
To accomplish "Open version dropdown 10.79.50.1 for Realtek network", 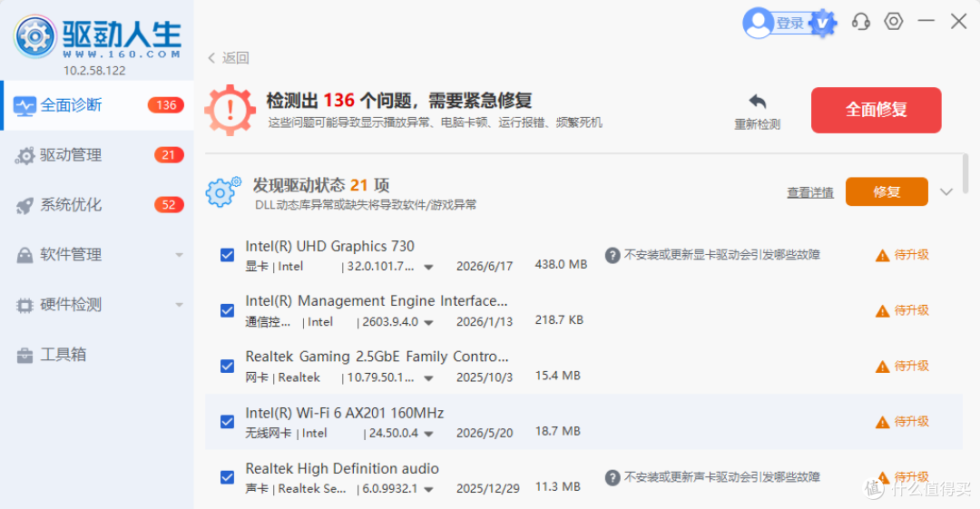I will coord(428,378).
